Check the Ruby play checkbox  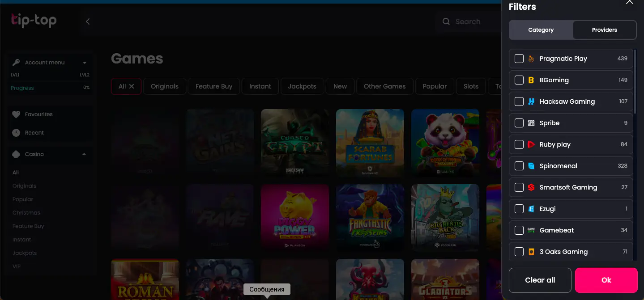[519, 144]
